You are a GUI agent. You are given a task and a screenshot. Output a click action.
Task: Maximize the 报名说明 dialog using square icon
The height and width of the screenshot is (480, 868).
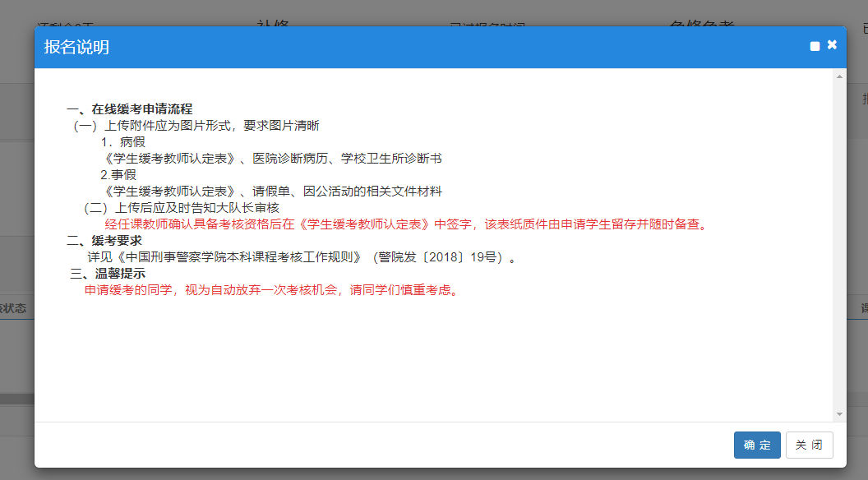815,47
